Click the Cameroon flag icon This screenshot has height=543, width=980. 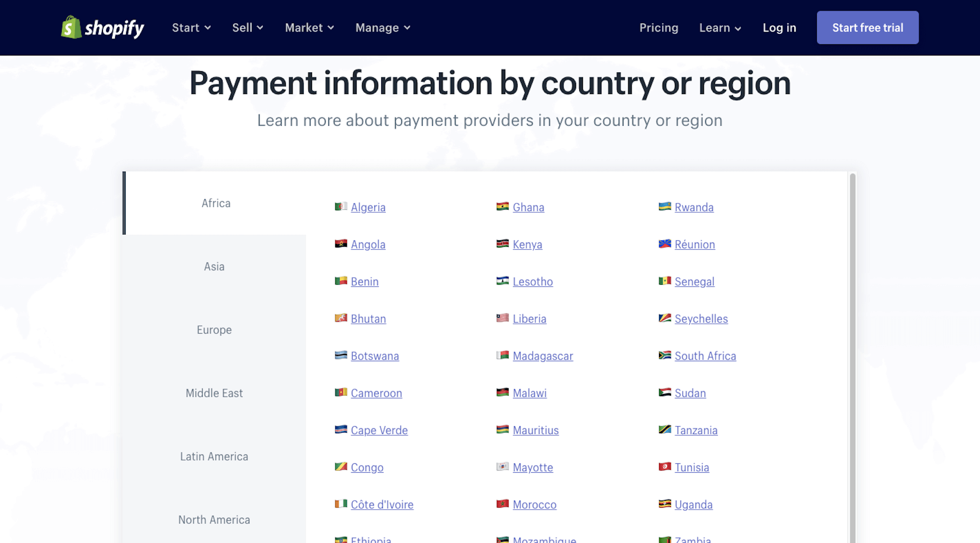(x=341, y=392)
